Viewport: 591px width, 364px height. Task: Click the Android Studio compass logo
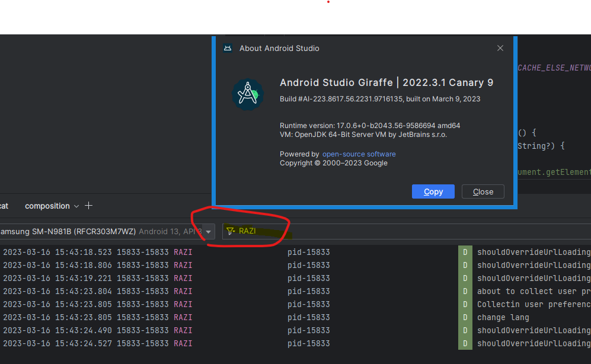(247, 94)
